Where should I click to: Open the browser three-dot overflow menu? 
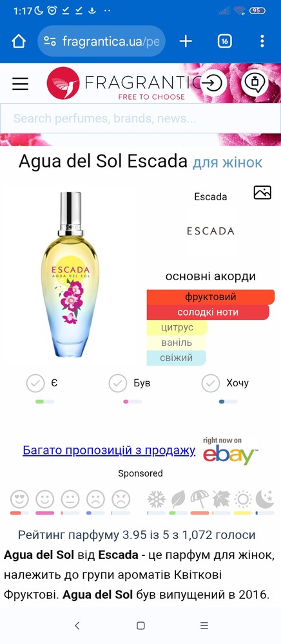262,41
